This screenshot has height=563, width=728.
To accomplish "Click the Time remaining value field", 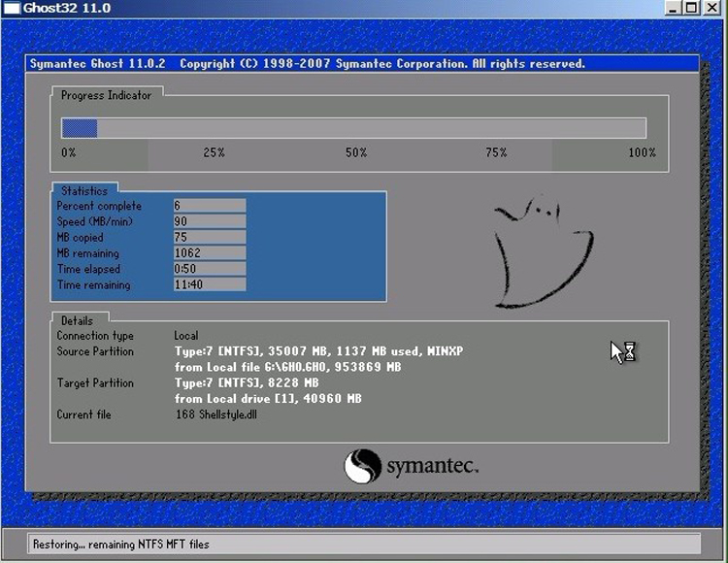I will [x=208, y=285].
